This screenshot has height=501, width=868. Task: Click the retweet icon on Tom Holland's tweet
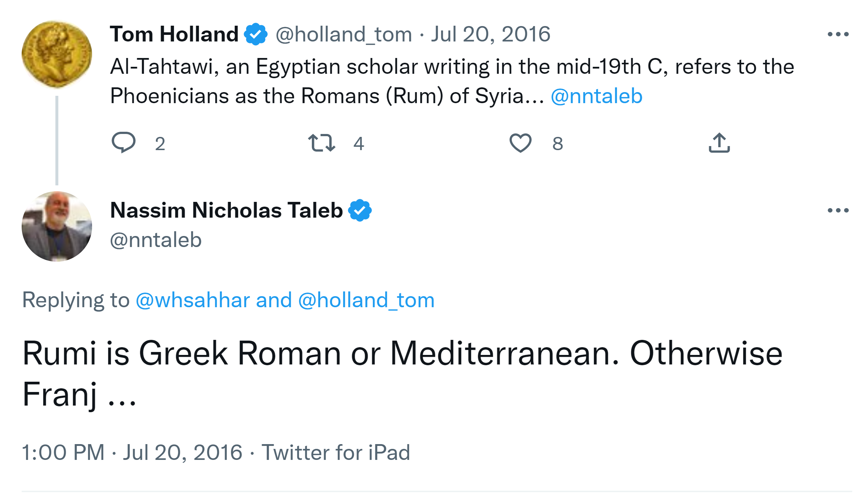321,143
